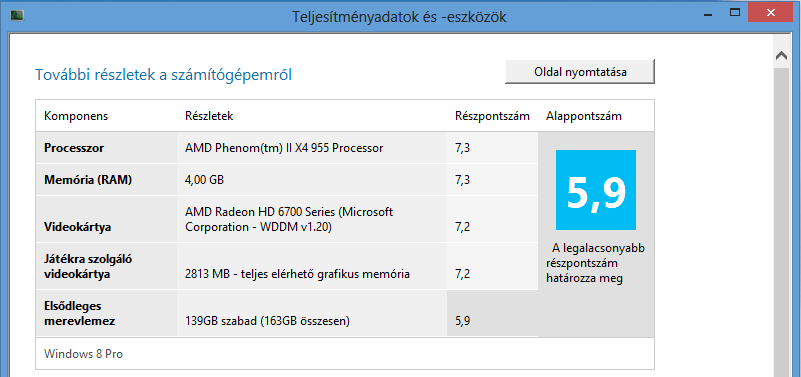The height and width of the screenshot is (377, 801).
Task: Click the Elsődleges merevlemez label
Action: coord(79,314)
